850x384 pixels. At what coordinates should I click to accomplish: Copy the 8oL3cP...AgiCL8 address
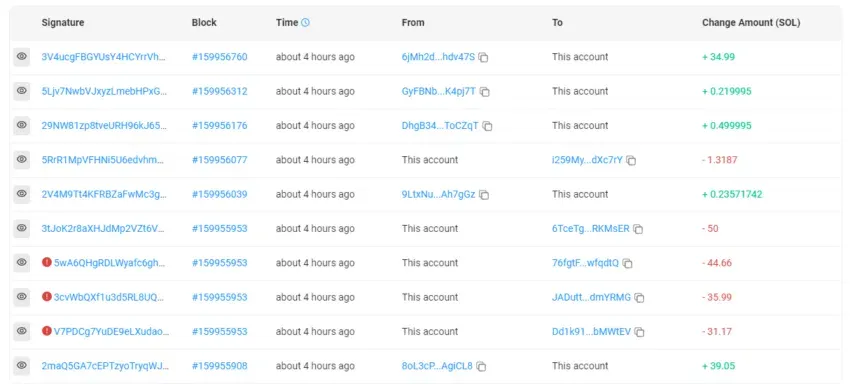click(481, 367)
